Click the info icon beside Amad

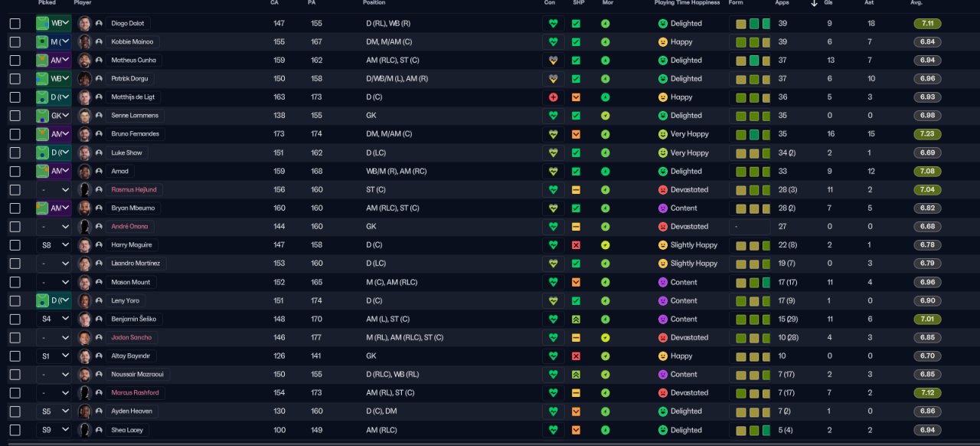[x=99, y=172]
